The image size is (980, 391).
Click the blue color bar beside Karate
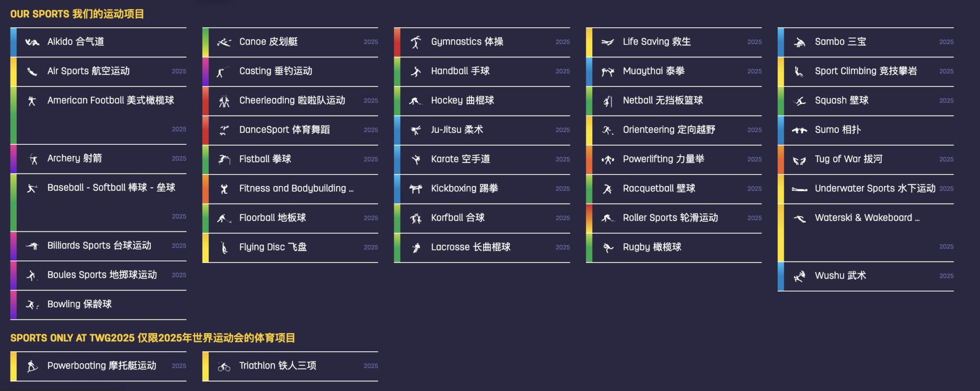coord(397,160)
